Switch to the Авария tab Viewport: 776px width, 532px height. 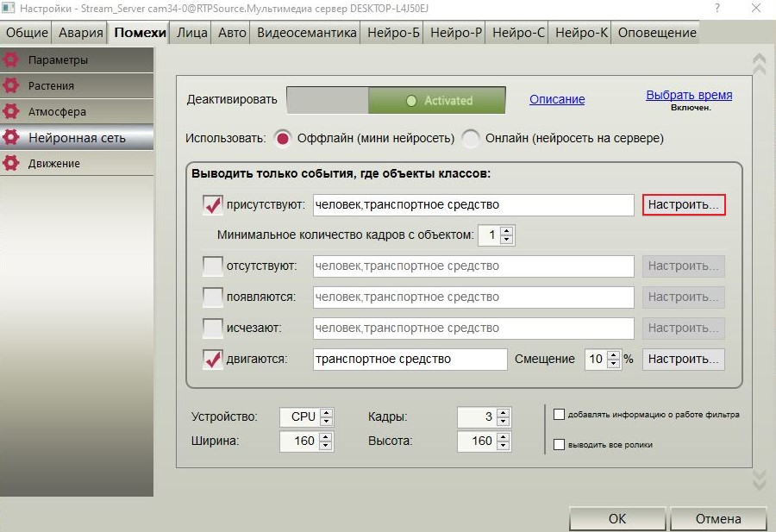point(81,33)
